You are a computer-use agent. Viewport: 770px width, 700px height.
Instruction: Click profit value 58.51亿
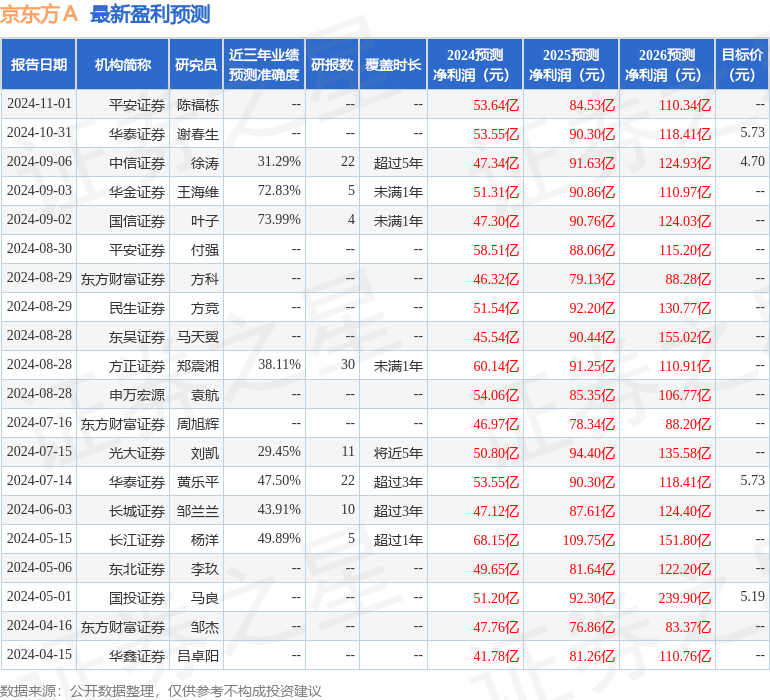[x=496, y=250]
